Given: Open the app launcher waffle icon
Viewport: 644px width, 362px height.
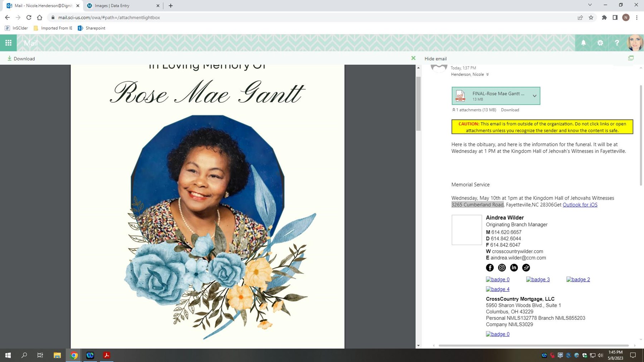Looking at the screenshot, I should tap(8, 43).
